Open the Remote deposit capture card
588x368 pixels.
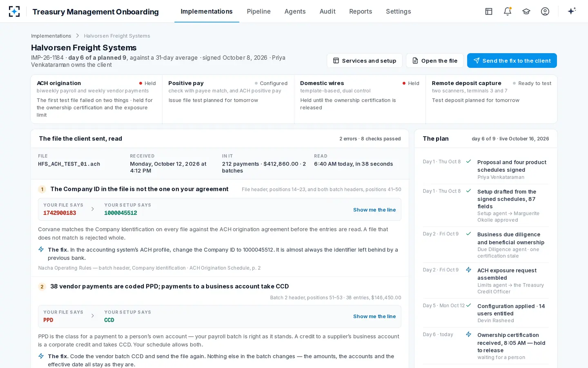click(x=492, y=99)
